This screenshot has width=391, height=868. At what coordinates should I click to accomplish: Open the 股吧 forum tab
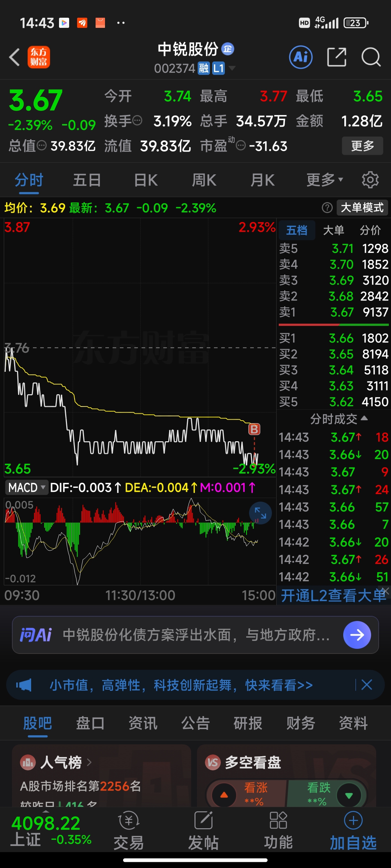[x=38, y=723]
